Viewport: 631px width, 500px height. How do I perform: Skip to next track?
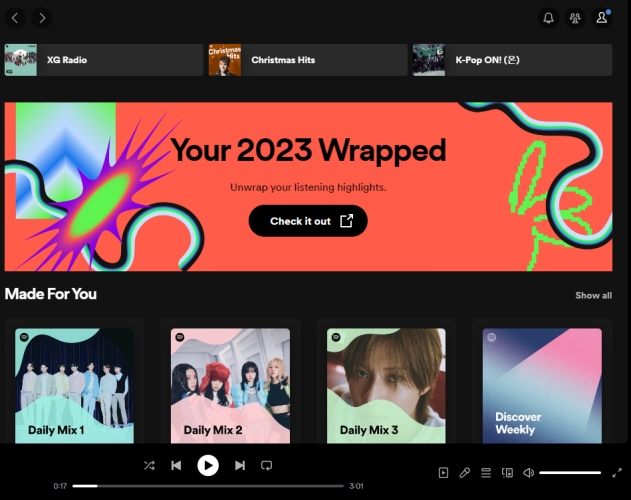240,465
